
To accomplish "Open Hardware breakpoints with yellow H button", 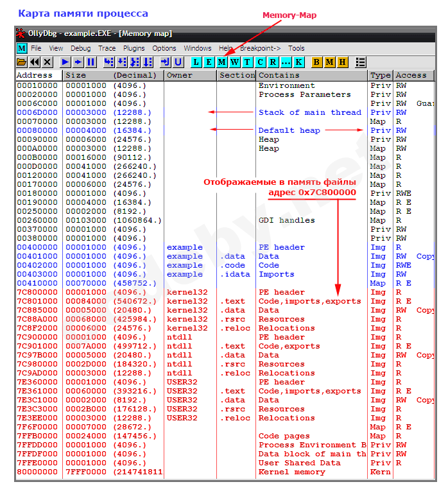I will click(x=342, y=62).
